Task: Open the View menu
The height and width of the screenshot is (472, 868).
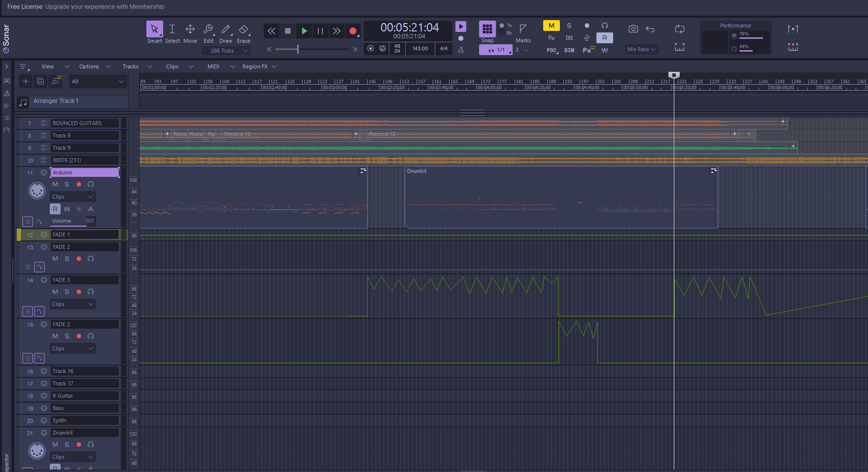Action: click(x=48, y=67)
